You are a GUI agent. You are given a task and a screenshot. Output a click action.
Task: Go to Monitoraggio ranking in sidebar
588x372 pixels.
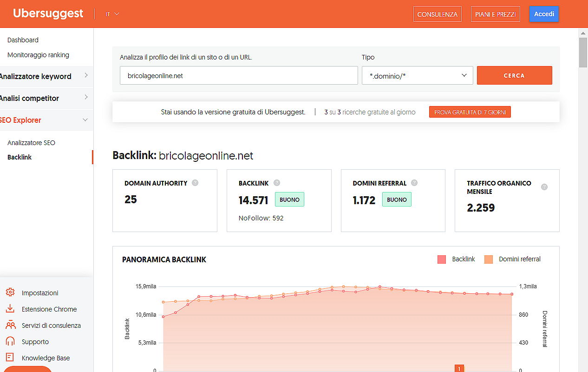pyautogui.click(x=38, y=55)
